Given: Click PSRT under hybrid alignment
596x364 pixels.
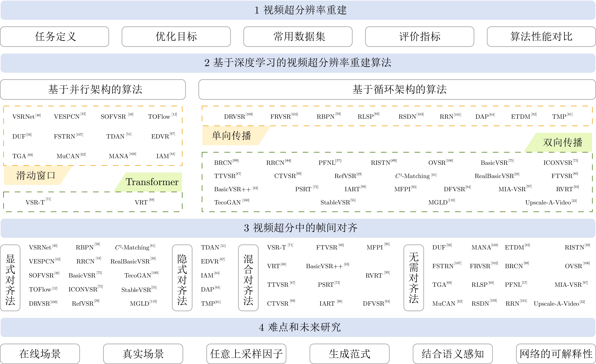Looking at the screenshot, I should (x=329, y=284).
